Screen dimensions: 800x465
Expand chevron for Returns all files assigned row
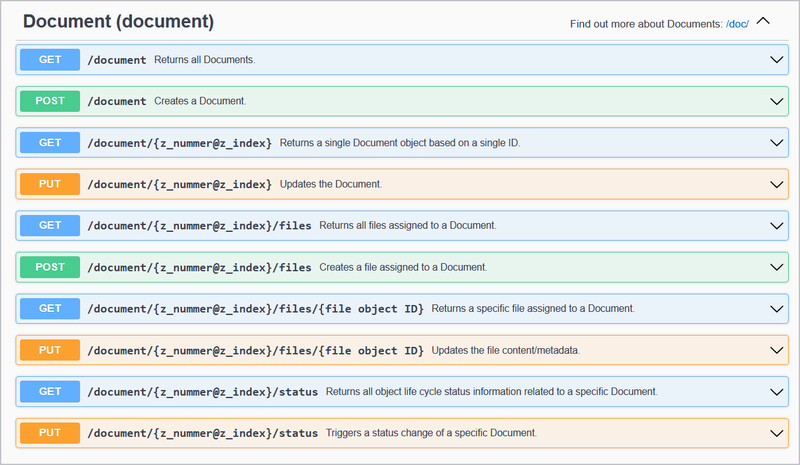pyautogui.click(x=776, y=226)
